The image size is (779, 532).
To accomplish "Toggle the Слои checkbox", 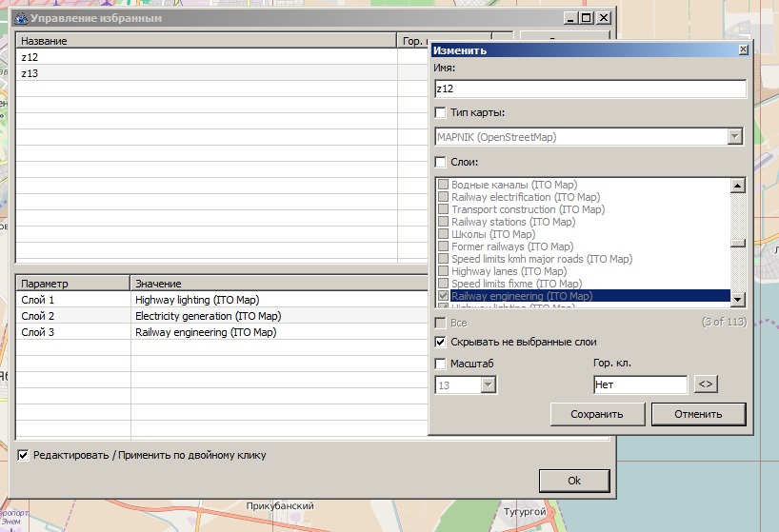I will click(x=440, y=162).
